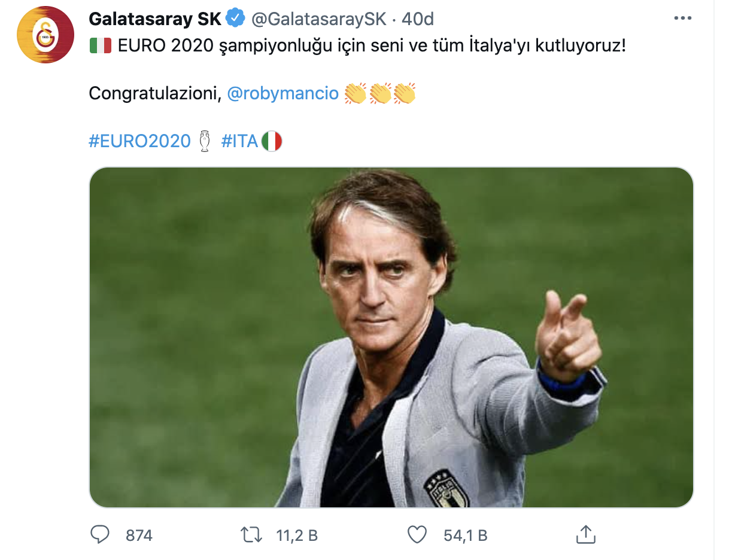
Task: Click the Italian flag emoji after #ITA
Action: click(x=271, y=141)
